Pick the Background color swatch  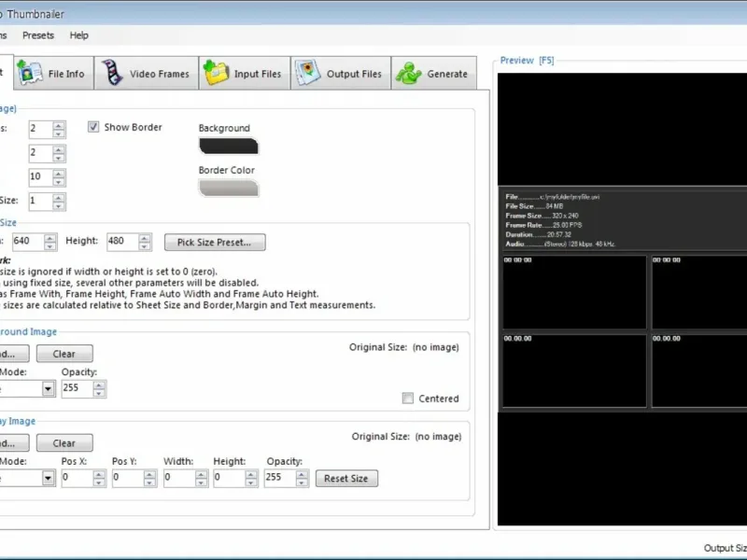tap(229, 147)
